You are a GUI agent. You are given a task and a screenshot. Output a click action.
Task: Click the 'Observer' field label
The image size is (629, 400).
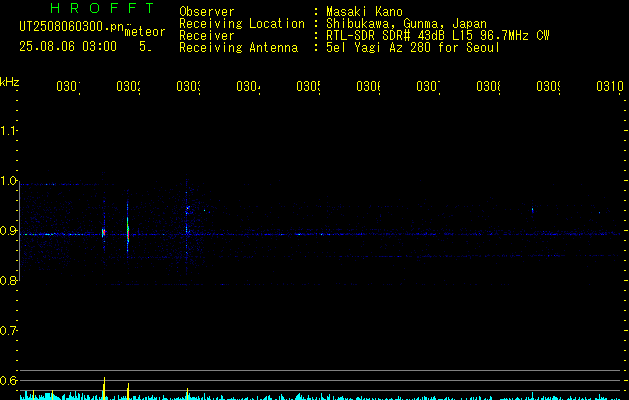207,12
